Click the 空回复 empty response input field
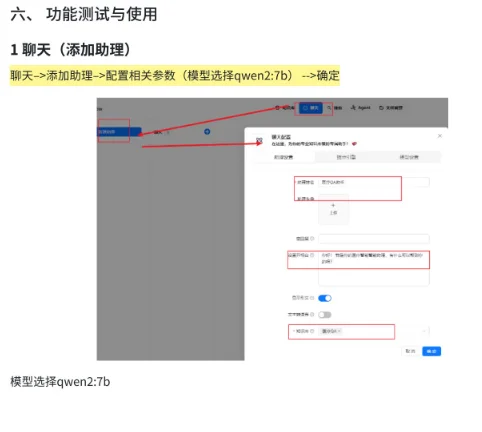 click(x=374, y=239)
